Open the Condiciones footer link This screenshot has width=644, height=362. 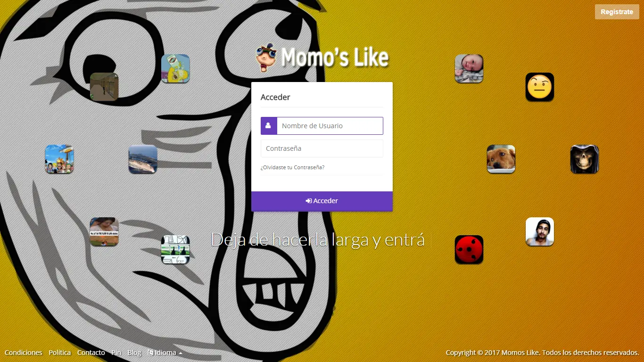pos(24,353)
